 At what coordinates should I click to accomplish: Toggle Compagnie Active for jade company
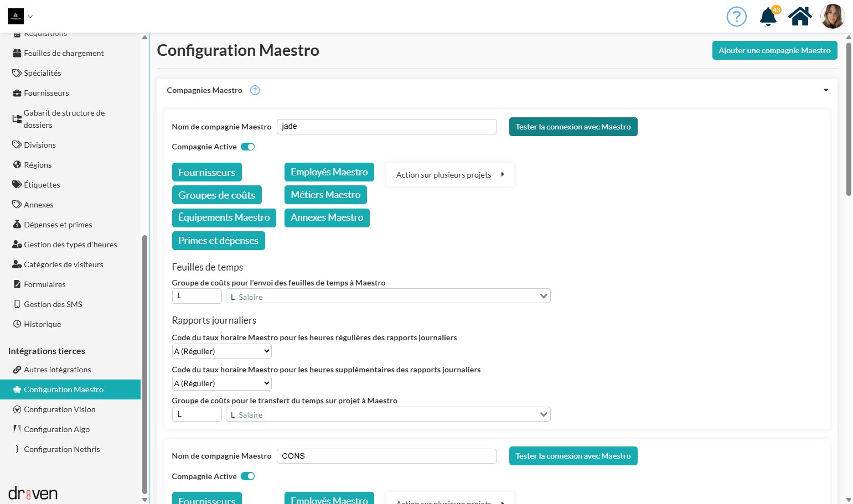tap(247, 147)
